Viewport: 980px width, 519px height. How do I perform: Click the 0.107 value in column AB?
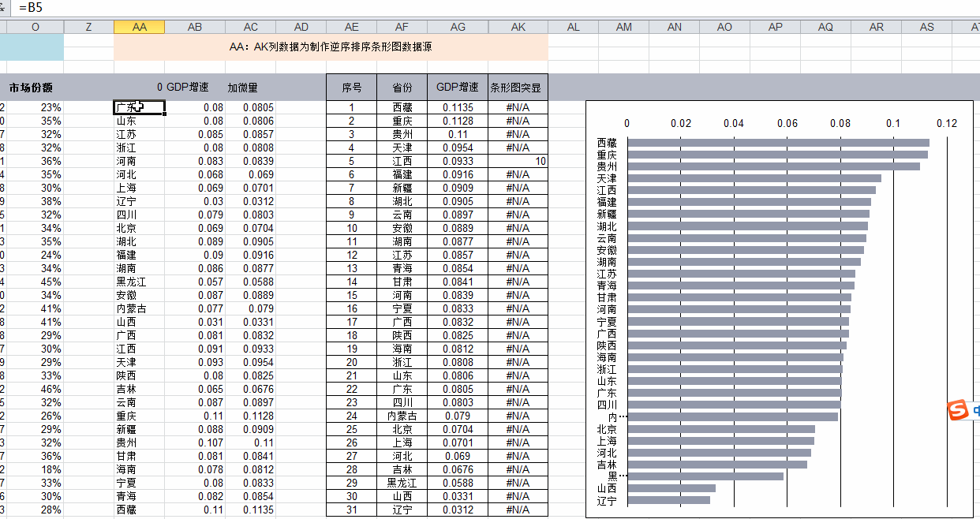tap(195, 442)
